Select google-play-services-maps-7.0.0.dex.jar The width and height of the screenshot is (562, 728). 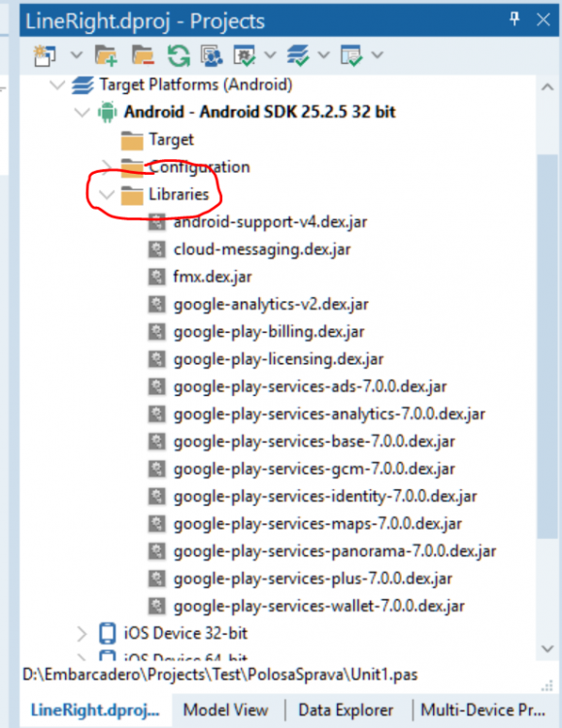coord(317,523)
